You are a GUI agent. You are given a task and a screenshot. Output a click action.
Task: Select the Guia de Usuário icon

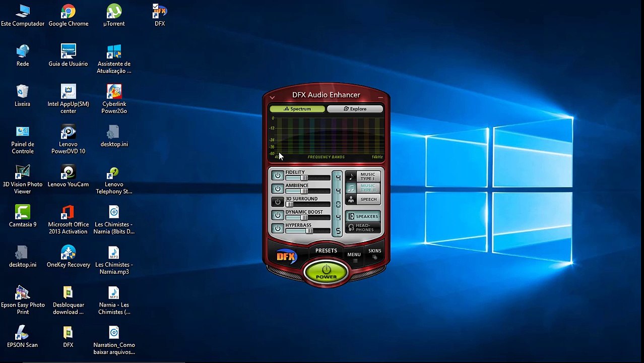(68, 55)
